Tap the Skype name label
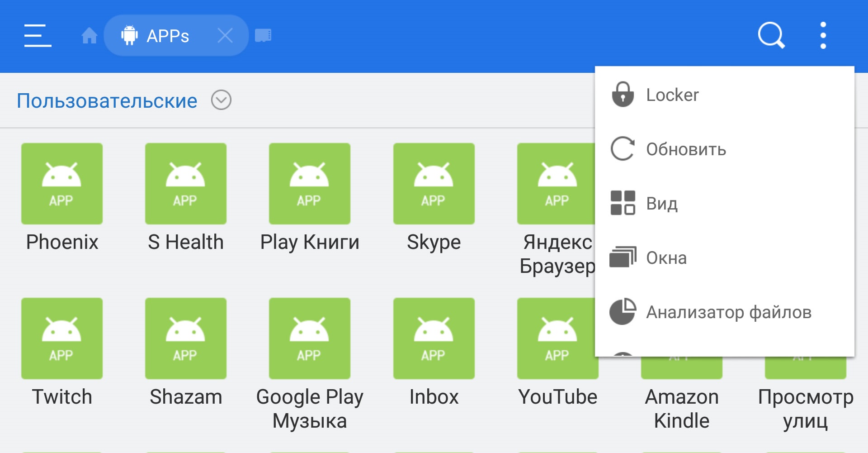The image size is (868, 453). coord(434,243)
